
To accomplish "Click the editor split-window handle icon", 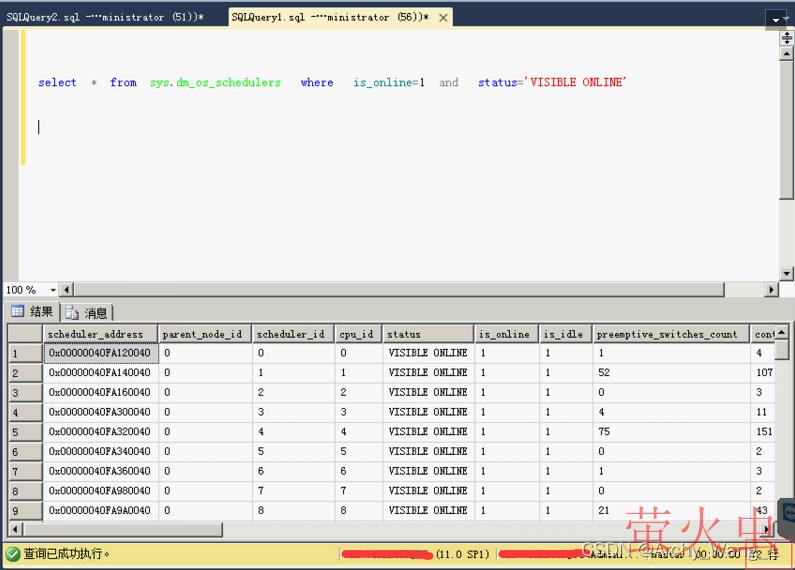I will 786,39.
